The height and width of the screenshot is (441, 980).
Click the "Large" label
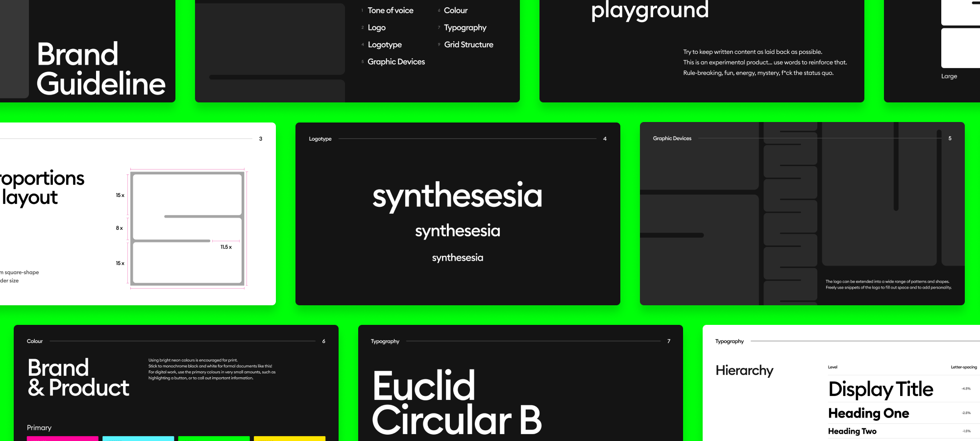pyautogui.click(x=949, y=76)
